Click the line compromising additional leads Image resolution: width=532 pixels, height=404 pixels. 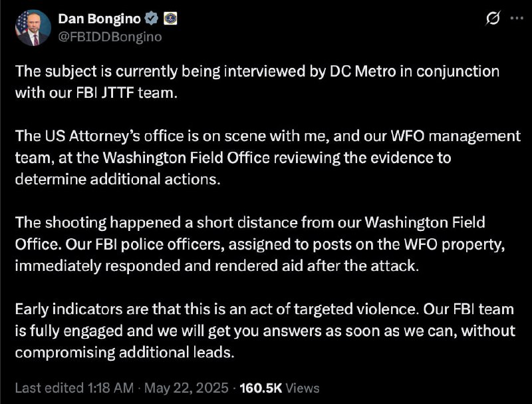click(124, 352)
